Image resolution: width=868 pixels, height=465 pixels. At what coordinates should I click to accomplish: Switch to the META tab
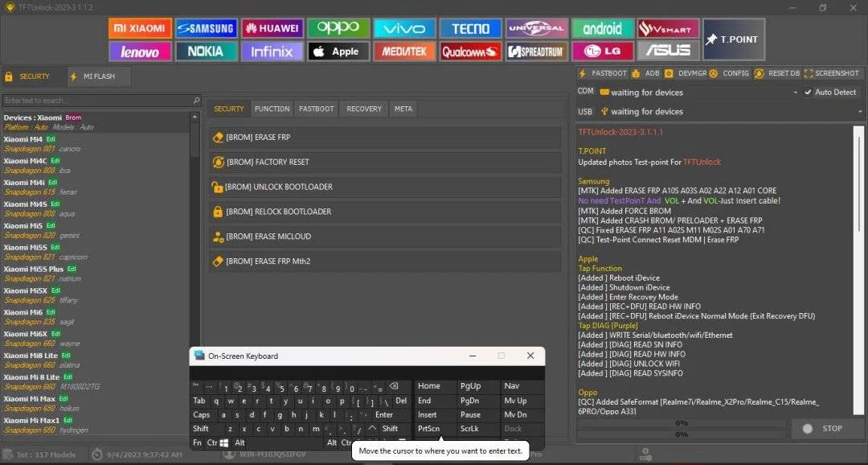point(403,109)
